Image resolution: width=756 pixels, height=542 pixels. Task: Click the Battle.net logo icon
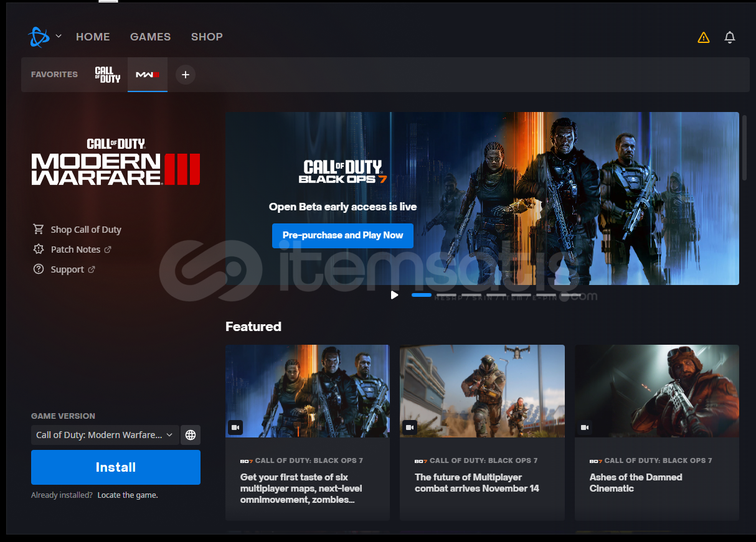[x=39, y=37]
